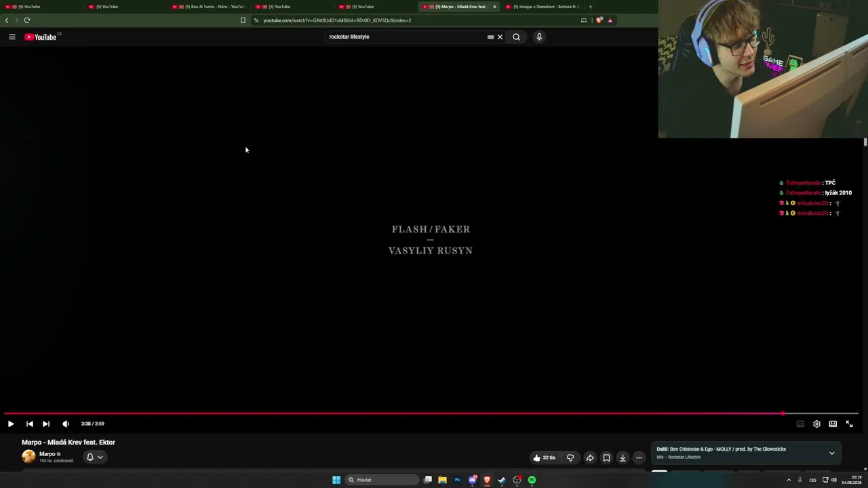The image size is (868, 488).
Task: Like the video with 32 tis.
Action: click(545, 457)
